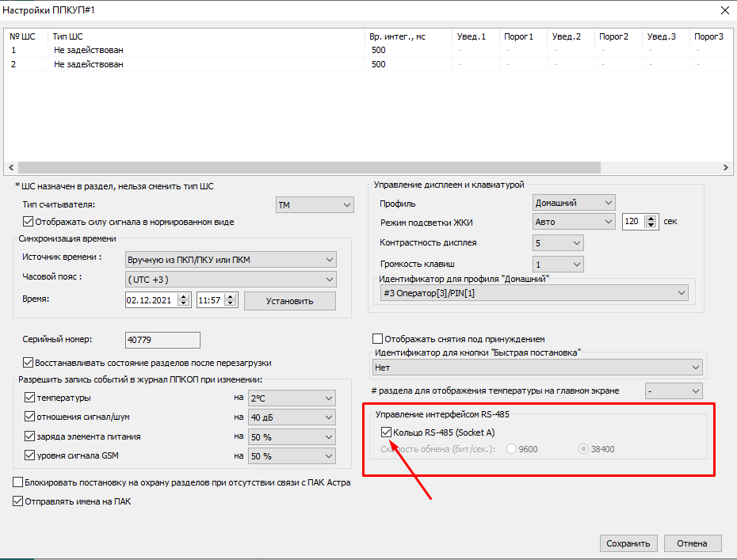The height and width of the screenshot is (560, 737).
Task: Expand the Источник времени combo box
Action: [x=231, y=260]
